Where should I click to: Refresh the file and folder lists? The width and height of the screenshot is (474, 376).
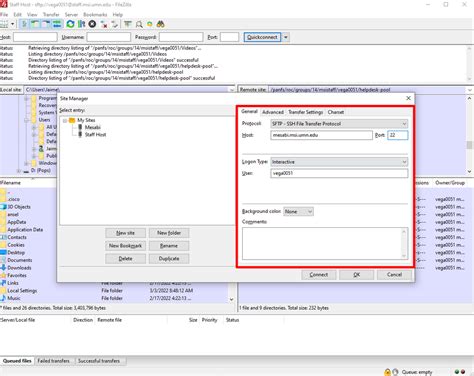pos(70,24)
